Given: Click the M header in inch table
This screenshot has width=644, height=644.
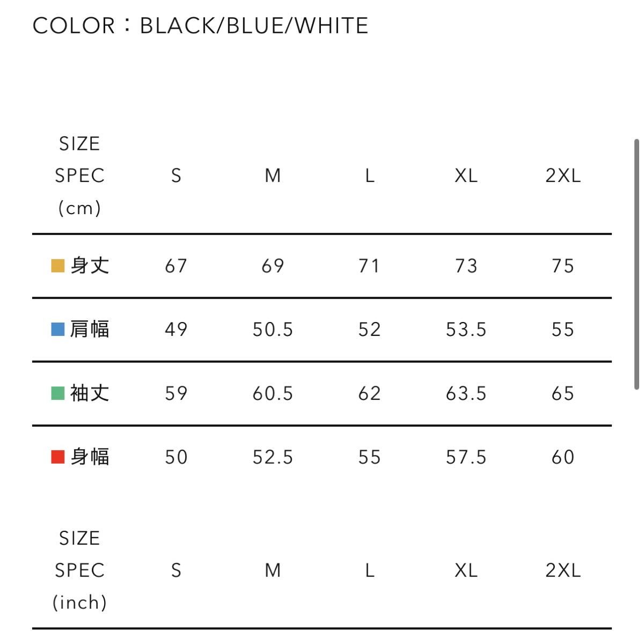Looking at the screenshot, I should (273, 570).
